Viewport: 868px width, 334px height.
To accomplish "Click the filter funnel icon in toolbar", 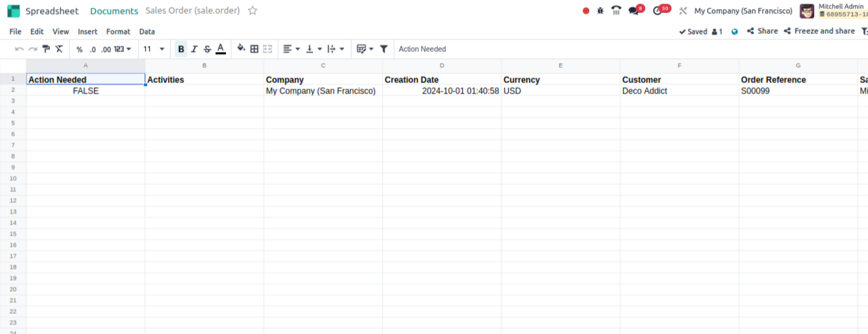I will [384, 49].
